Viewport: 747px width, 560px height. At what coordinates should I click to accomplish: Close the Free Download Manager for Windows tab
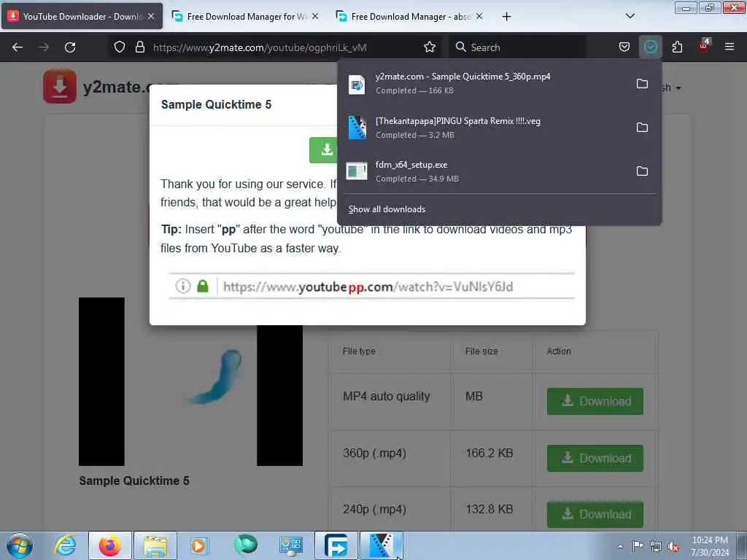coord(315,16)
